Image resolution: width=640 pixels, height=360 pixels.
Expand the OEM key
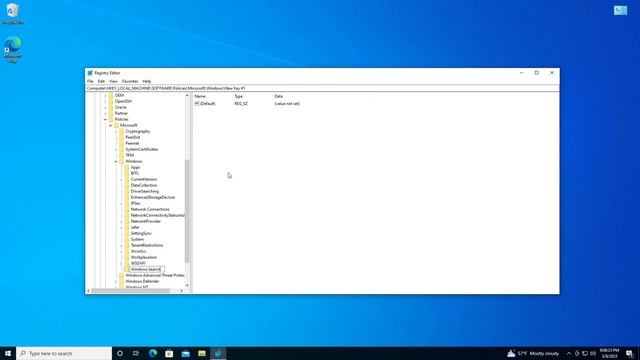105,95
